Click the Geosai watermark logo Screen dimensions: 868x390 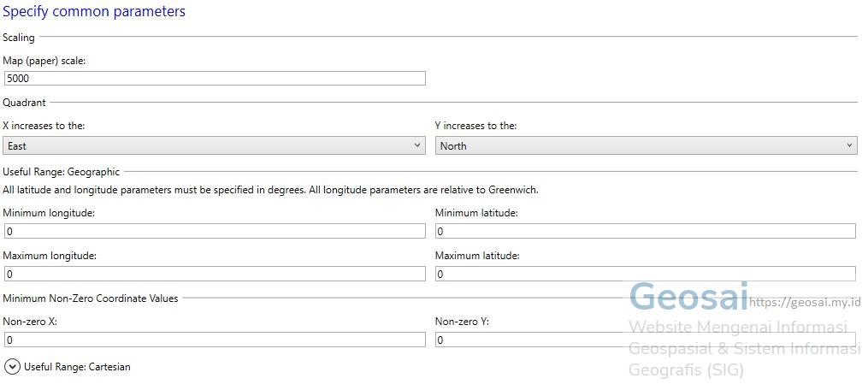tap(688, 297)
